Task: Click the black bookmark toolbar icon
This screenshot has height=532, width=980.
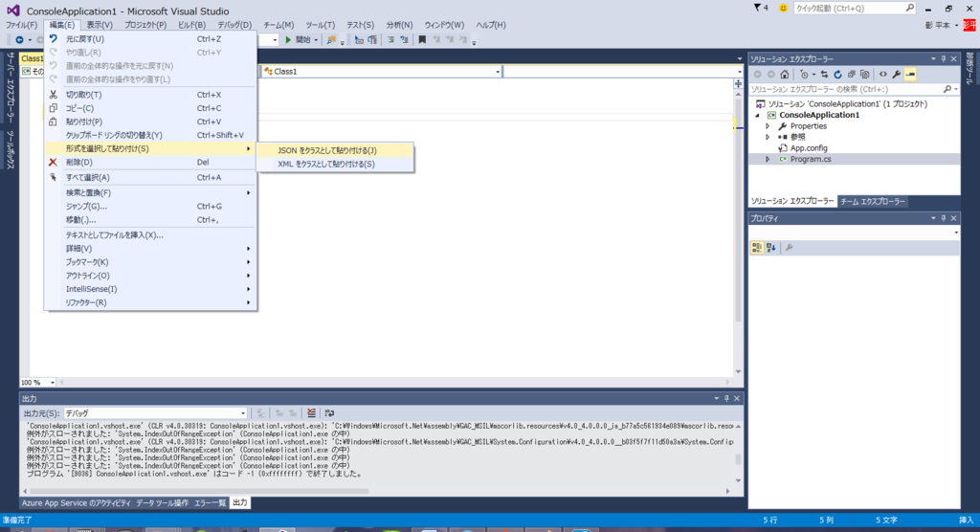Action: 422,39
